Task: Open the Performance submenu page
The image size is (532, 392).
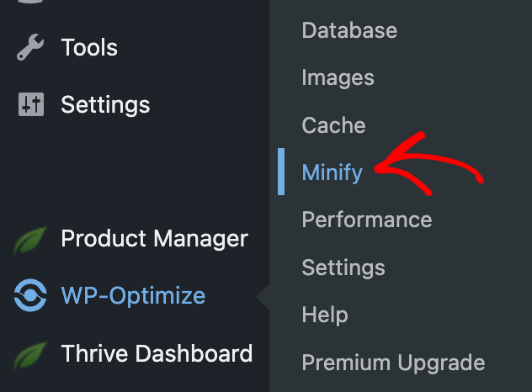Action: [x=367, y=220]
